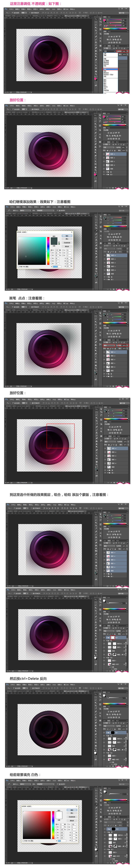This screenshot has height=868, width=133.
Task: Click the hue slider in teal color picker
Action: [48, 251]
